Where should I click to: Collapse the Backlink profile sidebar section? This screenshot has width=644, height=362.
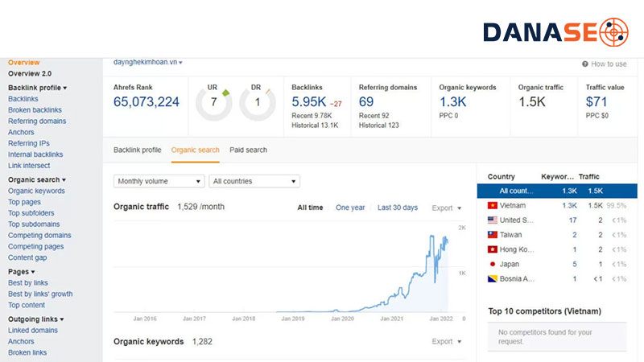(37, 88)
